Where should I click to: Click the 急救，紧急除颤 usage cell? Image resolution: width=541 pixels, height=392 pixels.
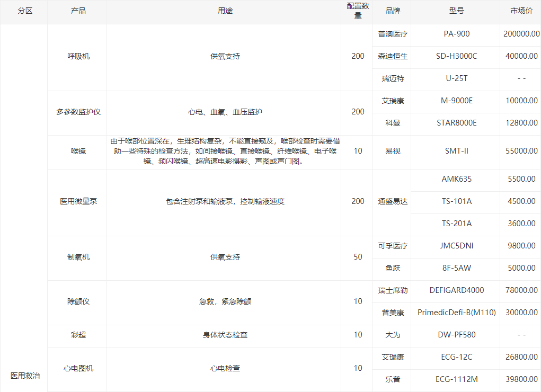[225, 301]
